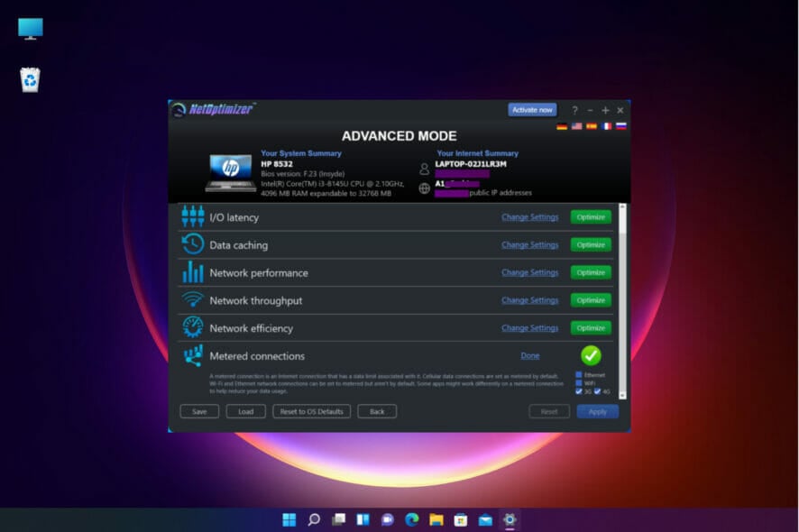This screenshot has width=799, height=532.
Task: Click the Network efficiency speedometer icon
Action: [x=193, y=327]
